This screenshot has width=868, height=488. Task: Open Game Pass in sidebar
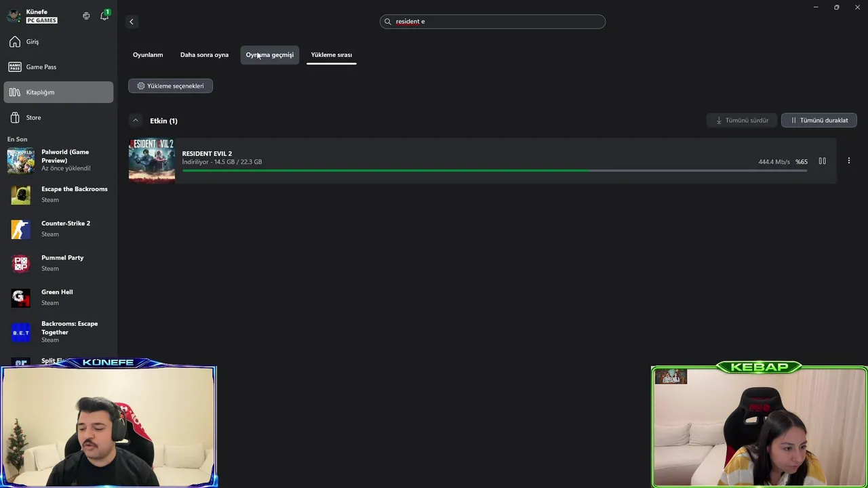click(x=58, y=67)
